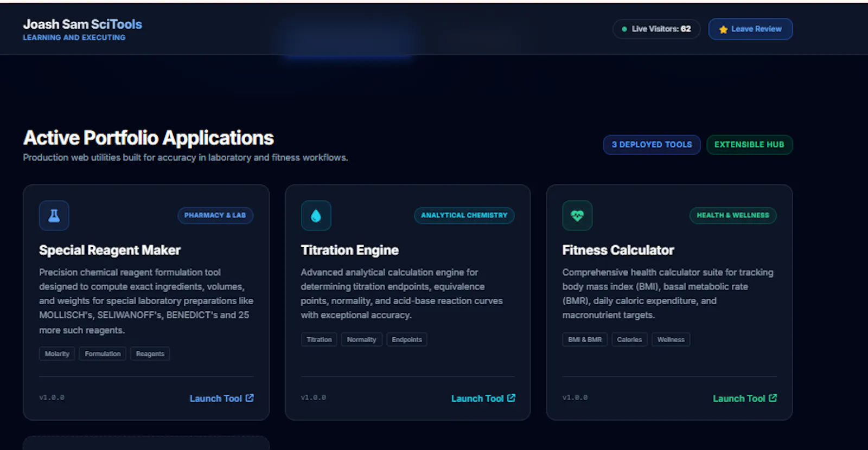Select the Reagents tag
Screen dimensions: 868x450
[150, 353]
